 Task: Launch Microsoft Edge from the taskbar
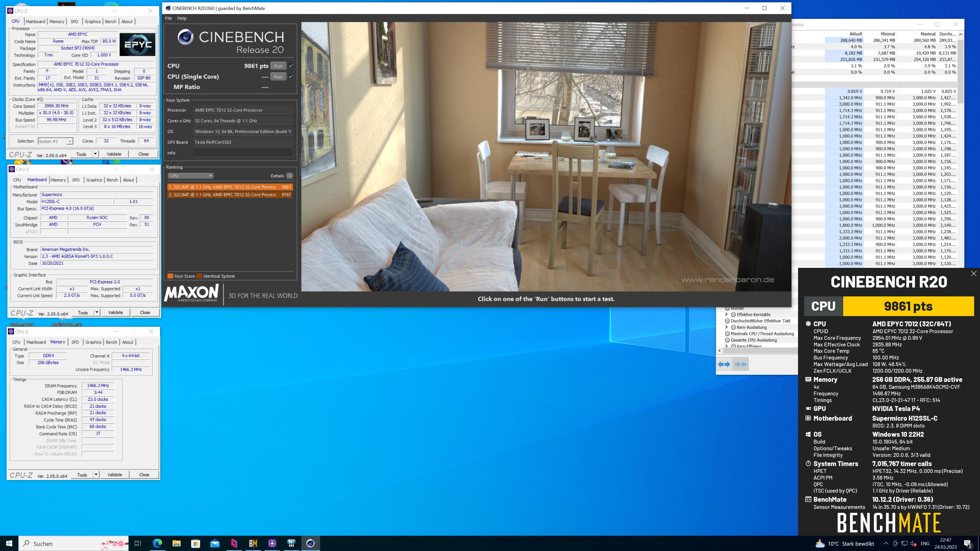[157, 543]
